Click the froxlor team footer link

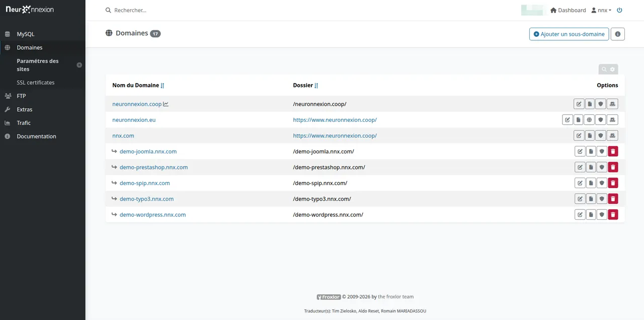(396, 297)
